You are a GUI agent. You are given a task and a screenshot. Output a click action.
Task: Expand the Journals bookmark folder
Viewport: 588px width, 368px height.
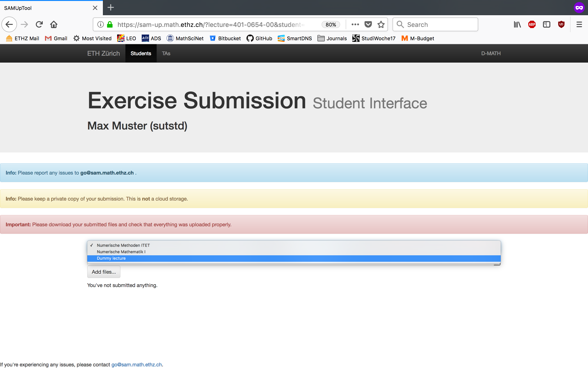[332, 38]
